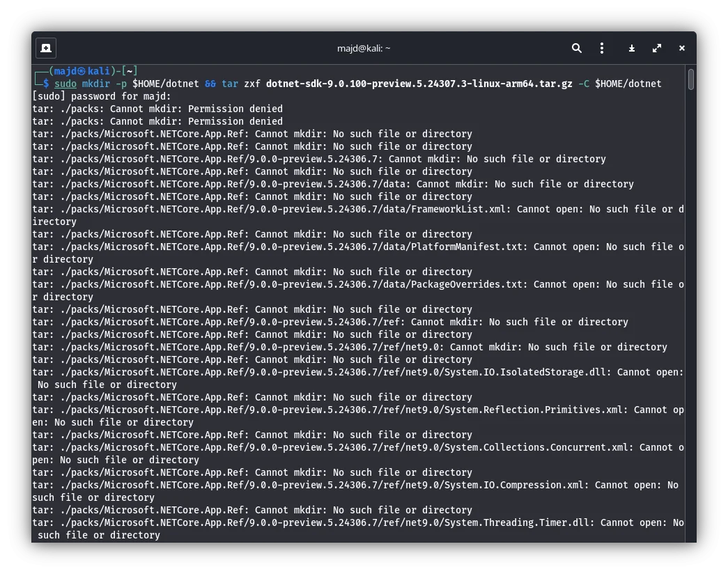The width and height of the screenshot is (728, 574).
Task: Click the '[sudo] password for majd:' line
Action: click(102, 96)
